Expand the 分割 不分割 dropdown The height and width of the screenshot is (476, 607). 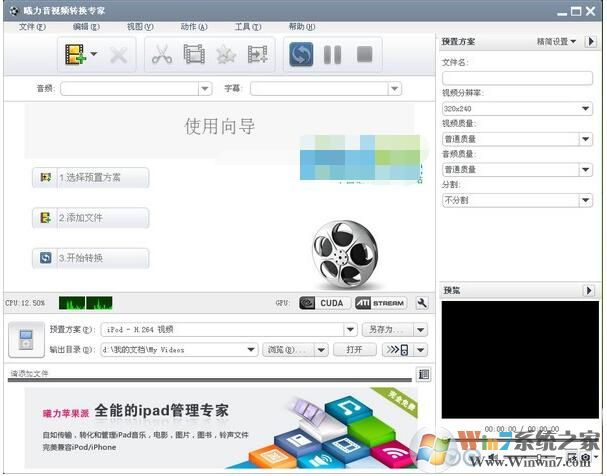click(x=586, y=200)
